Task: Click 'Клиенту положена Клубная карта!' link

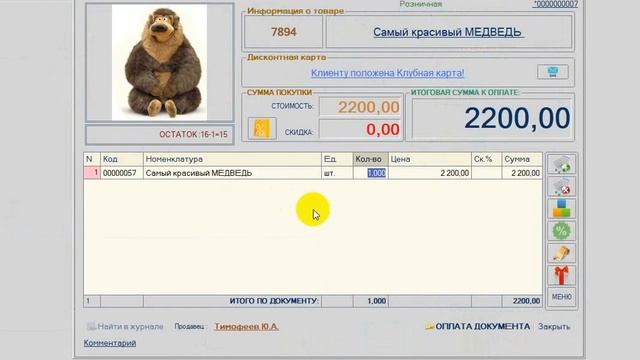Action: click(387, 73)
